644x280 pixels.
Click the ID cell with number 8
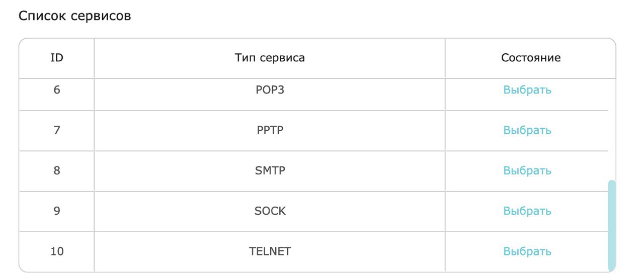(x=57, y=170)
